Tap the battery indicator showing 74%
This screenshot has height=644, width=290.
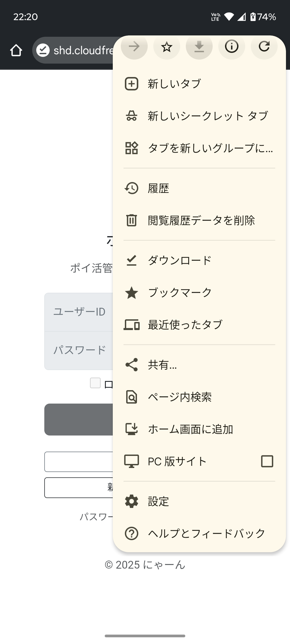click(264, 17)
